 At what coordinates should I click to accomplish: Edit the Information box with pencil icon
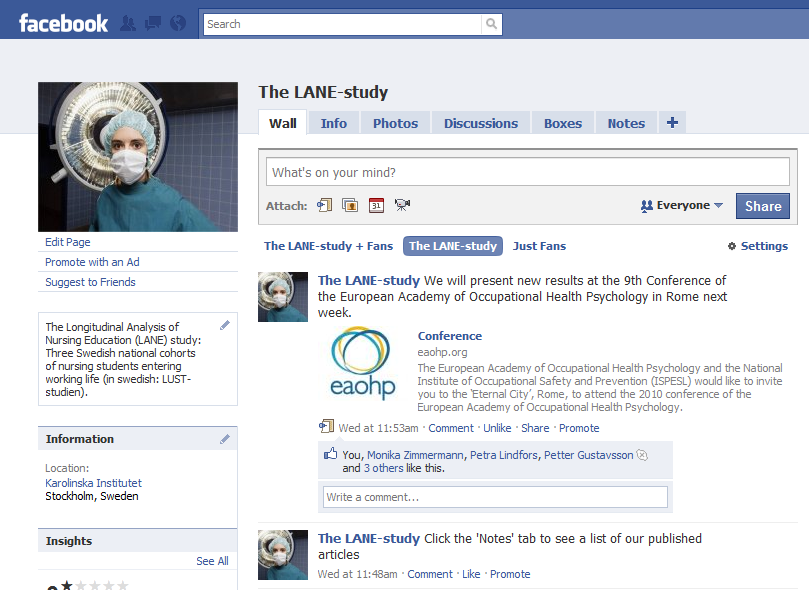pos(224,439)
